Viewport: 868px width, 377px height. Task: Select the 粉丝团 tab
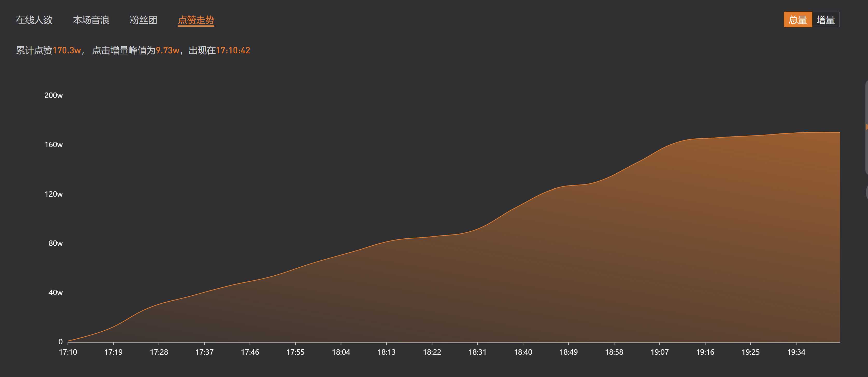click(x=144, y=20)
